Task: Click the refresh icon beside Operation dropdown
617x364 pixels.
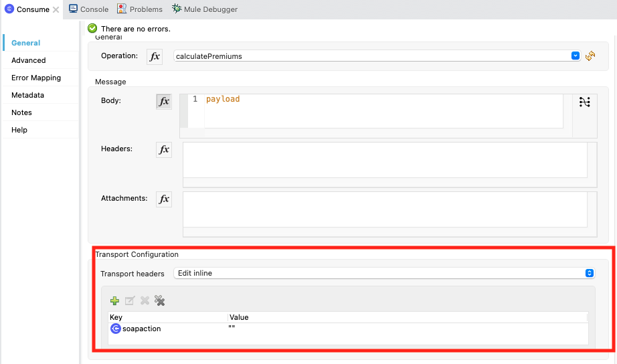Action: click(590, 56)
